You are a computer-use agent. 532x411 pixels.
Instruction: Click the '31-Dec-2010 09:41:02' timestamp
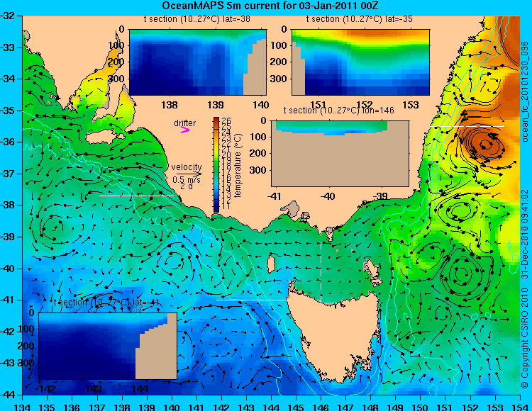[525, 233]
